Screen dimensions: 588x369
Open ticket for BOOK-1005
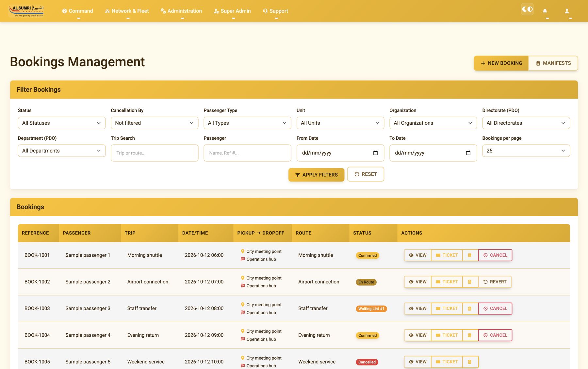pos(447,362)
